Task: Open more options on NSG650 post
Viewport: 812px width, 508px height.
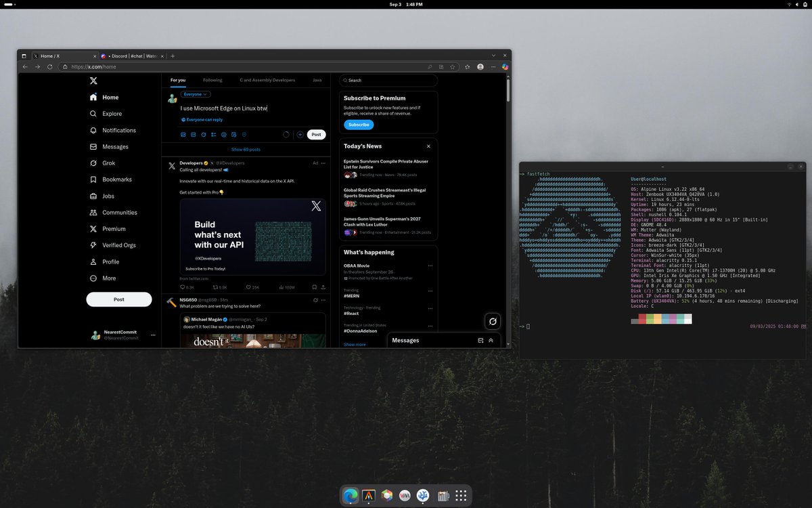Action: [x=323, y=299]
